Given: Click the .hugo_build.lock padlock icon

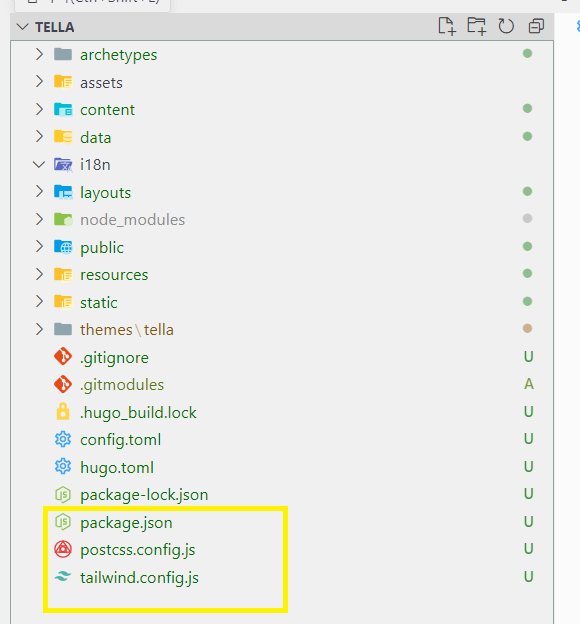Looking at the screenshot, I should (63, 411).
